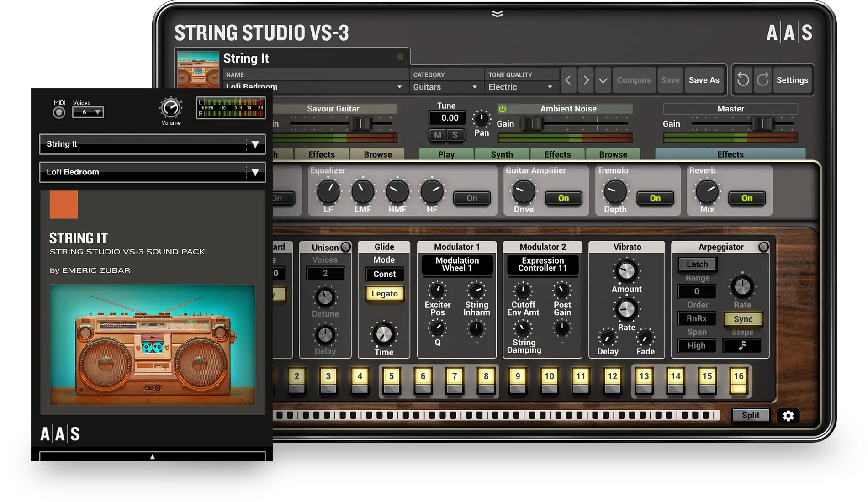Click the AAS logo in main window
This screenshot has height=502, width=868.
(x=789, y=32)
